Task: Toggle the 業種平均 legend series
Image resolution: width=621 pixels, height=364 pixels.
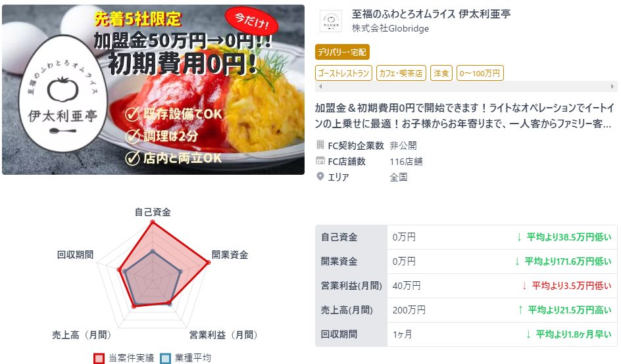Action: point(186,357)
